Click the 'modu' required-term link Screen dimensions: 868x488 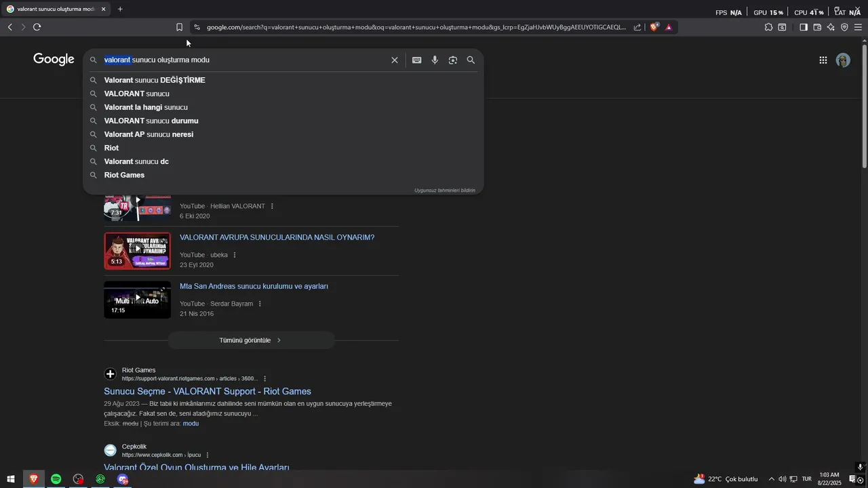pos(191,424)
